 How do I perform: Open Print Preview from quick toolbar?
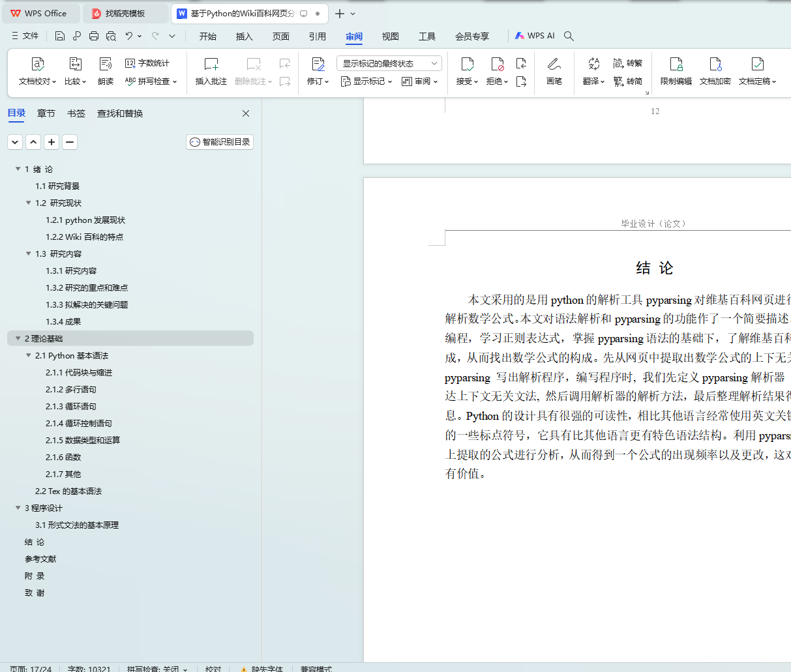tap(111, 37)
